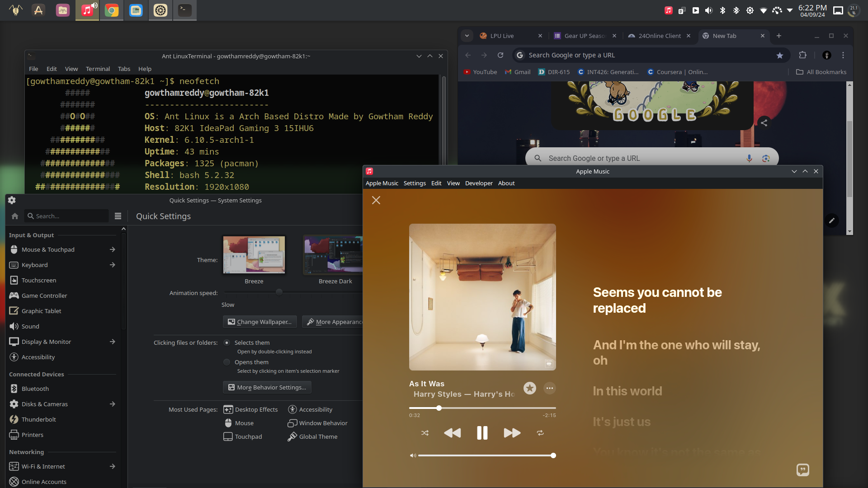Seek in the song progress bar

click(482, 408)
